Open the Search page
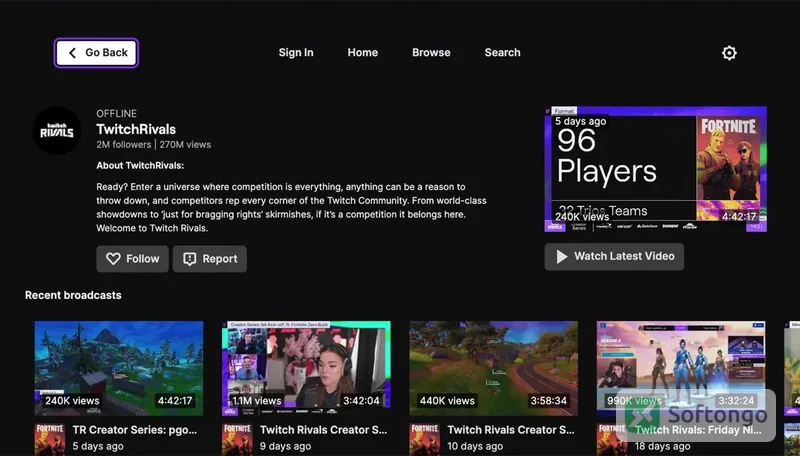The width and height of the screenshot is (800, 456). 503,53
